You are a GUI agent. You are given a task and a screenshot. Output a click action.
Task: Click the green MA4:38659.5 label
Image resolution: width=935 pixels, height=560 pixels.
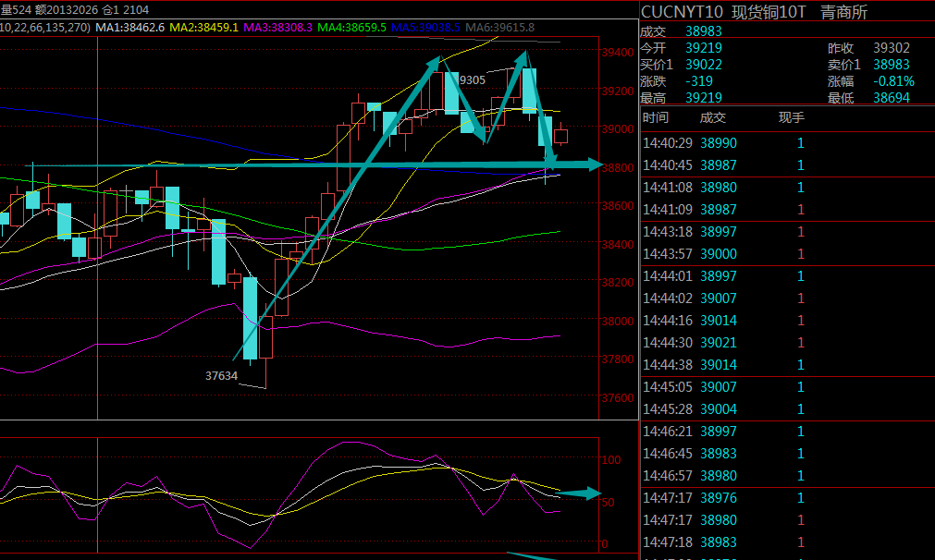tap(351, 28)
